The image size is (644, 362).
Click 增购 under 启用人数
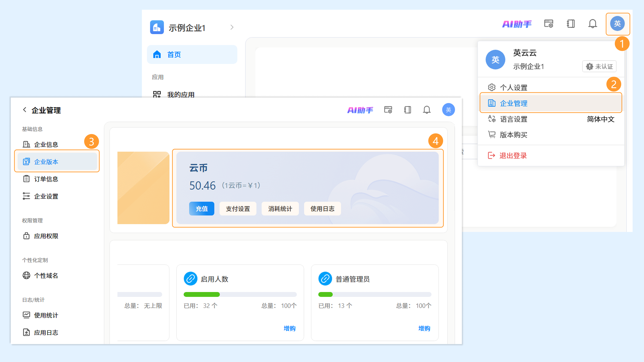pyautogui.click(x=289, y=328)
